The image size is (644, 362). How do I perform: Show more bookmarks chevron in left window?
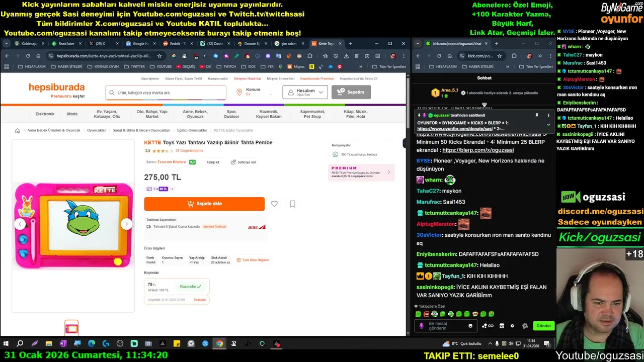pos(360,66)
